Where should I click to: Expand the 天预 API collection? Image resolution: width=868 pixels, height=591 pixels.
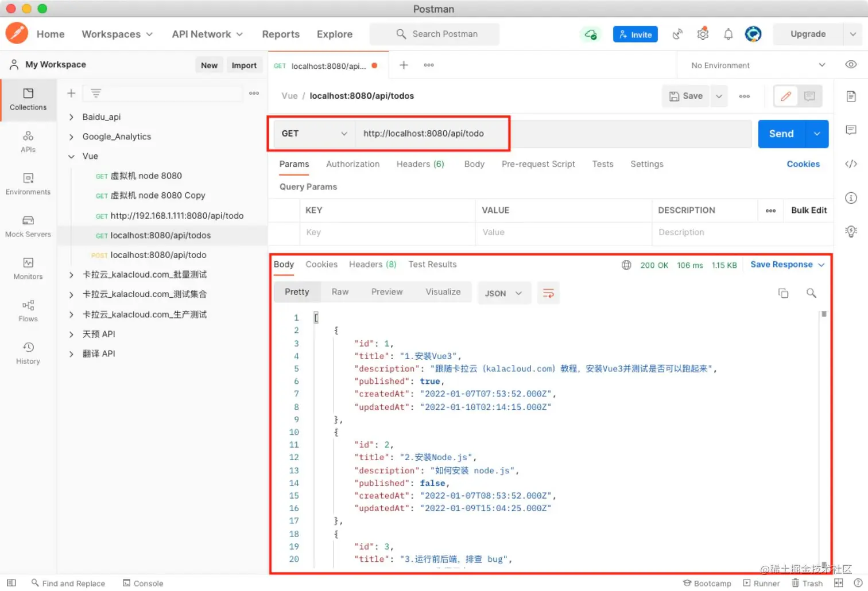point(71,334)
